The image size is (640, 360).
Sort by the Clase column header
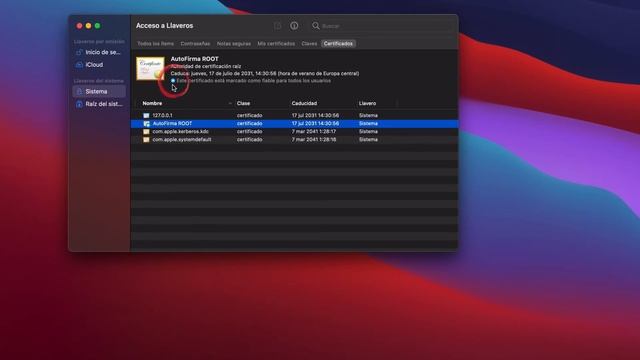click(243, 103)
